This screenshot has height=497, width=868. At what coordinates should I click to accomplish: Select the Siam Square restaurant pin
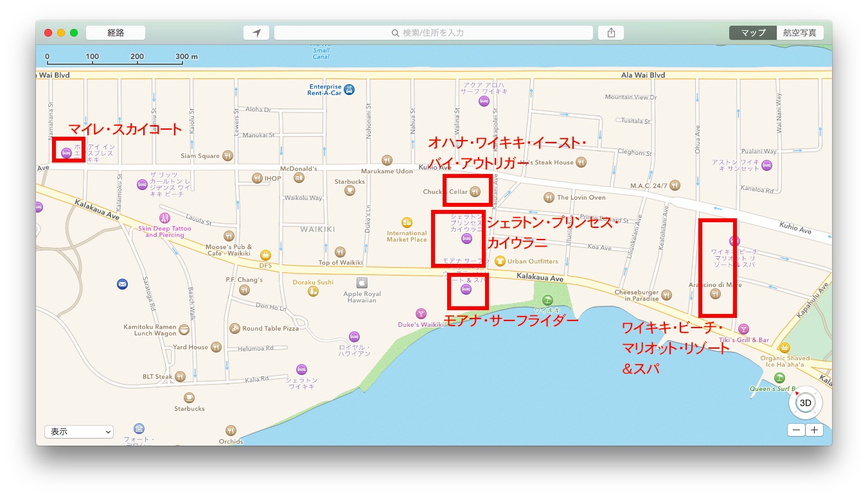tap(227, 155)
